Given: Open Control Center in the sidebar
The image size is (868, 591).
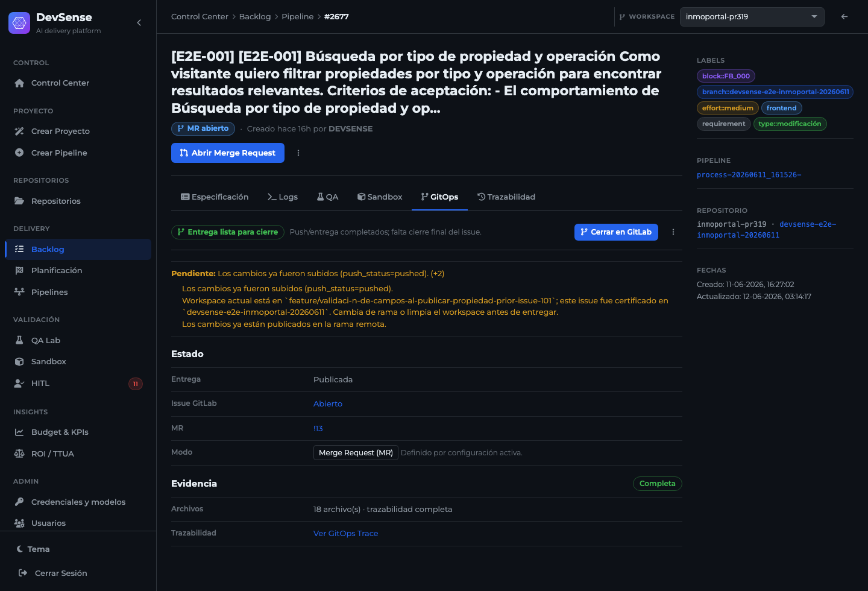Looking at the screenshot, I should tap(78, 83).
